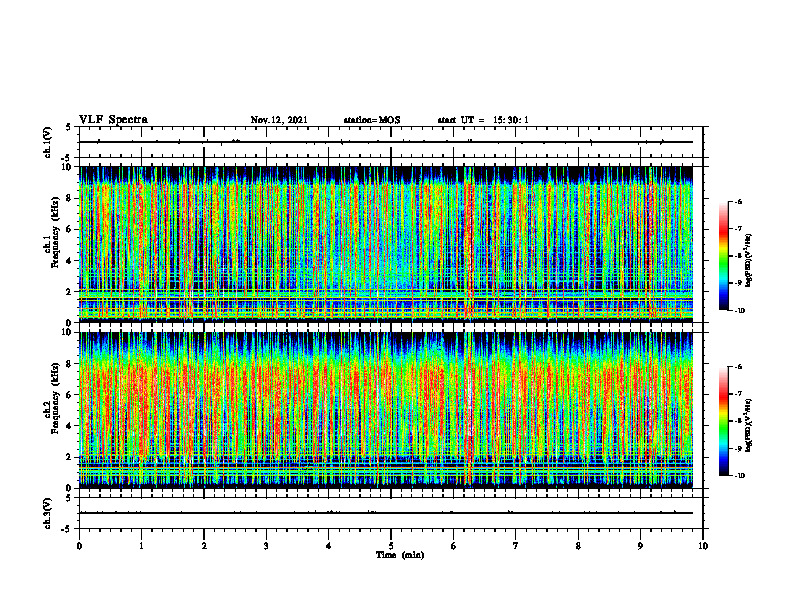Click the ch.2 spectrogram color scale bar
This screenshot has width=792, height=612.
pyautogui.click(x=724, y=421)
